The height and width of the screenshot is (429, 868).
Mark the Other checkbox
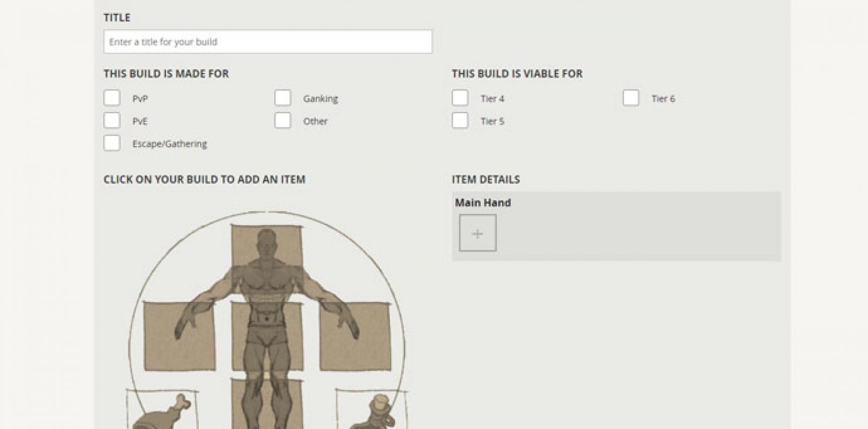click(283, 121)
